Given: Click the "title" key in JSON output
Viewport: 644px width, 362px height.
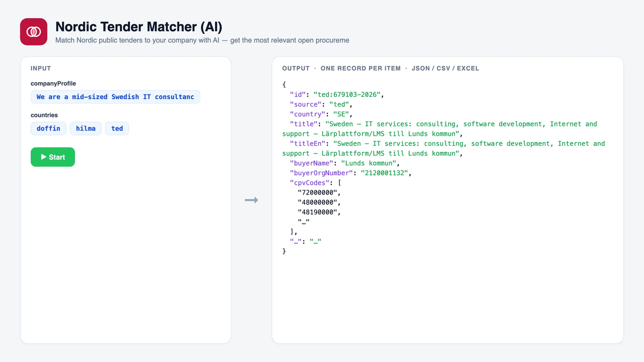Looking at the screenshot, I should click(304, 124).
